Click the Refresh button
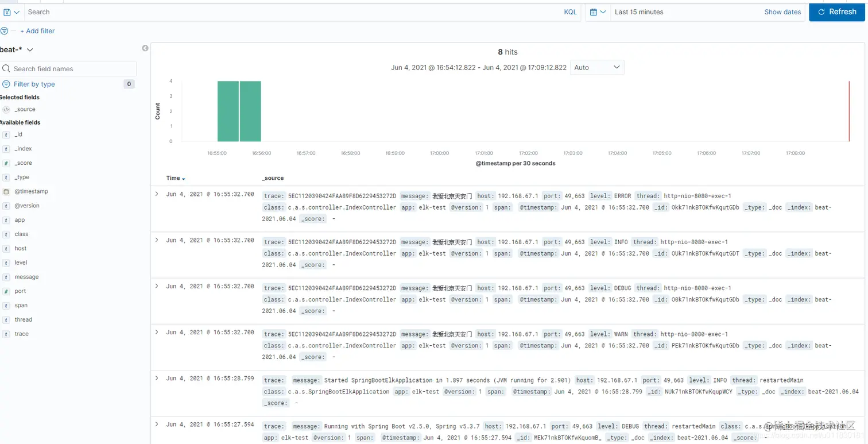The height and width of the screenshot is (444, 868). click(x=837, y=11)
